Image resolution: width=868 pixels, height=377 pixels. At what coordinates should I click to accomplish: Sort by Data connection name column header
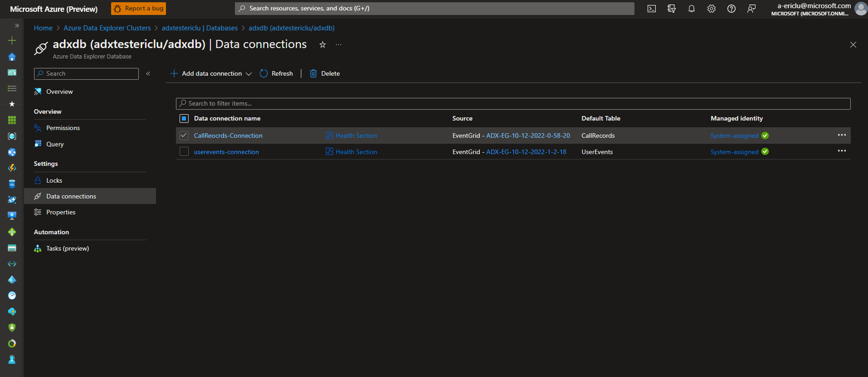tap(227, 118)
